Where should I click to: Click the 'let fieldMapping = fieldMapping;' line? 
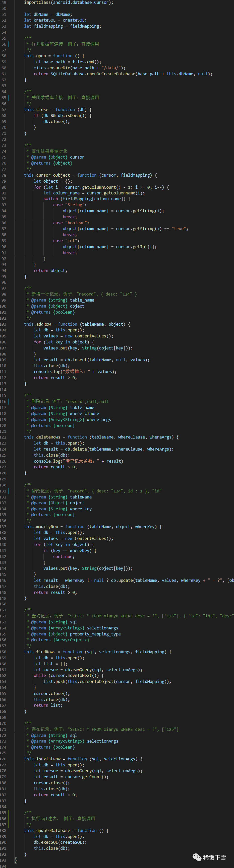(62, 26)
